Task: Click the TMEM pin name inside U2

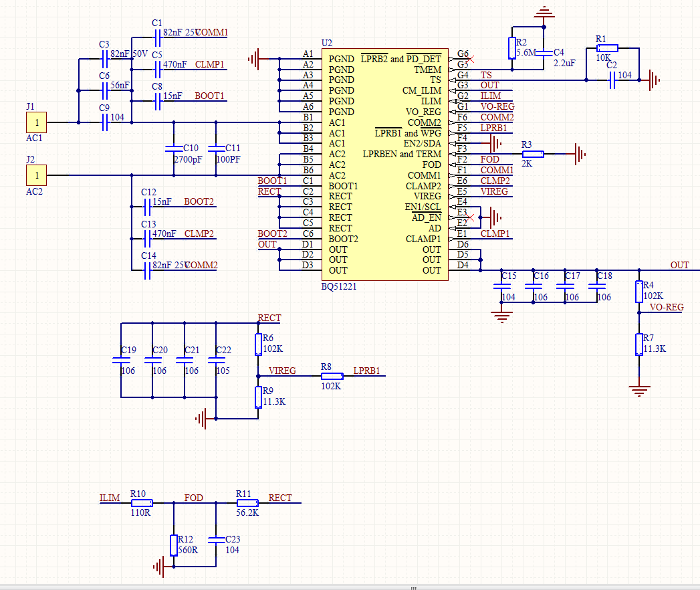Action: [x=428, y=70]
